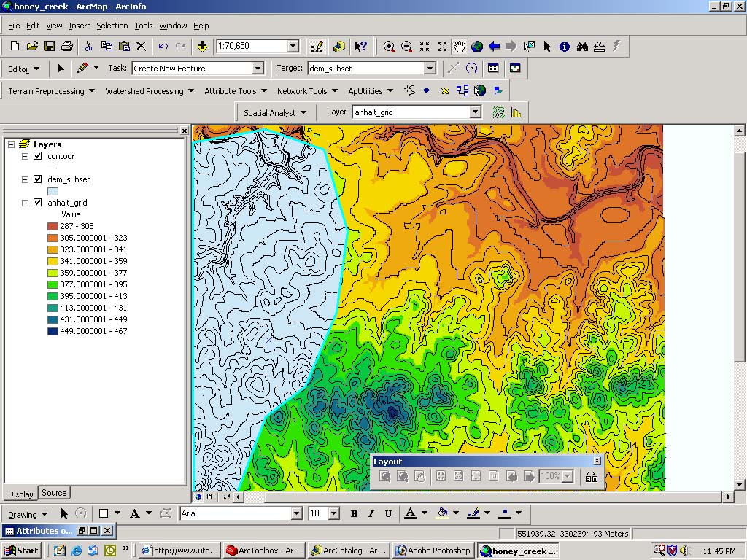Open the Selection menu

point(112,26)
